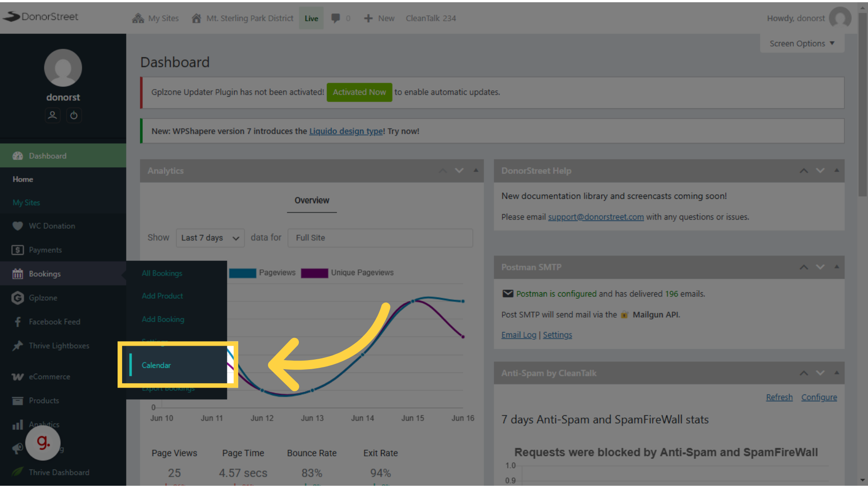Open My Sites in sidebar submenu
This screenshot has width=868, height=488.
26,203
